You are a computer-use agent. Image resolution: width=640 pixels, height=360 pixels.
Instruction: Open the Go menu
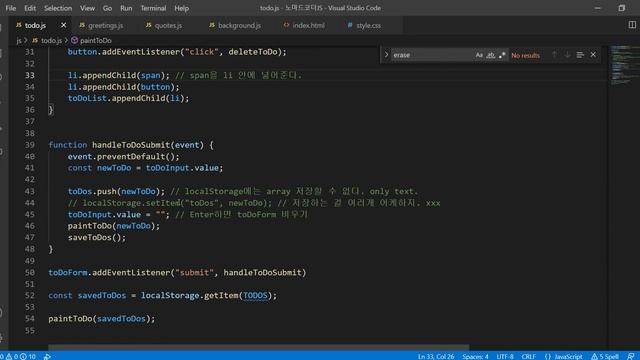[107, 8]
